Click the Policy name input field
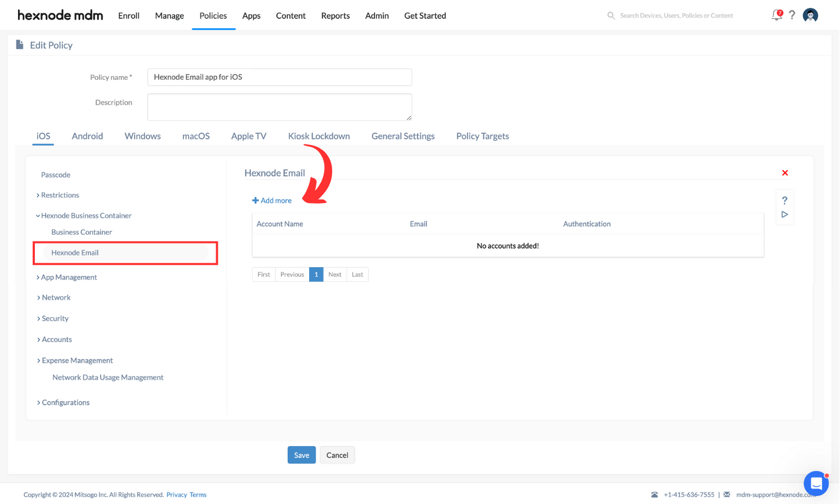This screenshot has width=840, height=504. (x=280, y=77)
